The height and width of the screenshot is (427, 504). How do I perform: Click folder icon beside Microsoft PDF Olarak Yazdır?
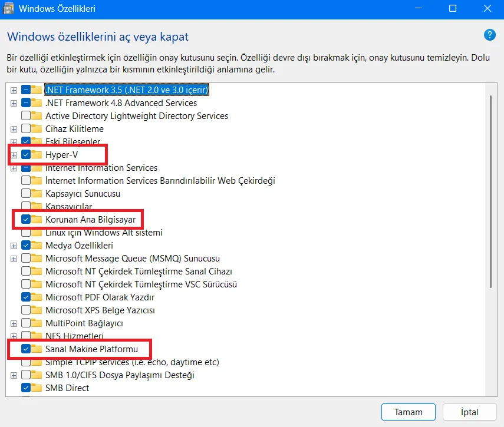pos(37,297)
